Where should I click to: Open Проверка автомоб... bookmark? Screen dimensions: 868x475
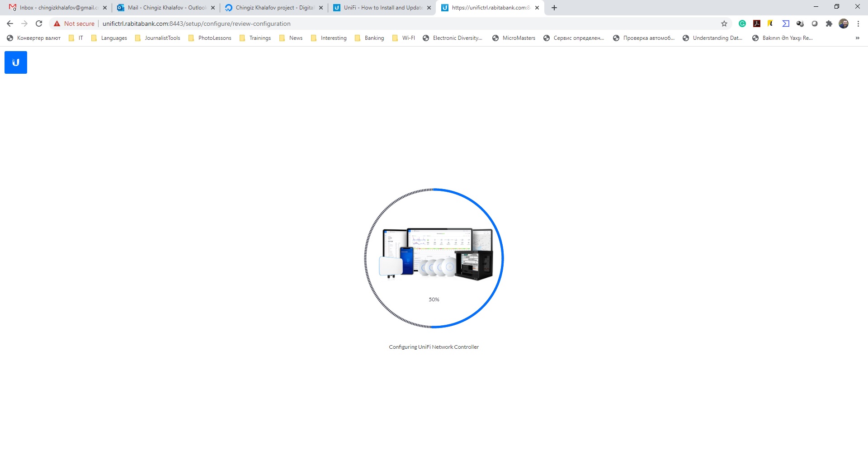pos(644,38)
